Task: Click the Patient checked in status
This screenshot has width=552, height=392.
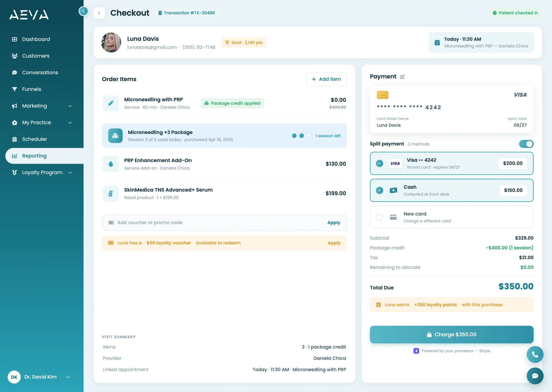Action: [x=515, y=13]
